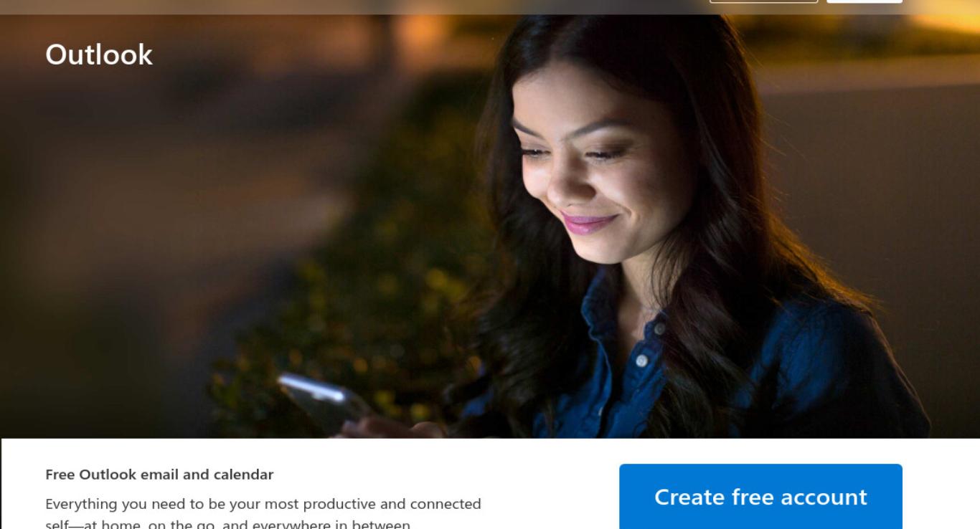The width and height of the screenshot is (980, 529).
Task: Click the Outlook heading text
Action: [x=99, y=54]
